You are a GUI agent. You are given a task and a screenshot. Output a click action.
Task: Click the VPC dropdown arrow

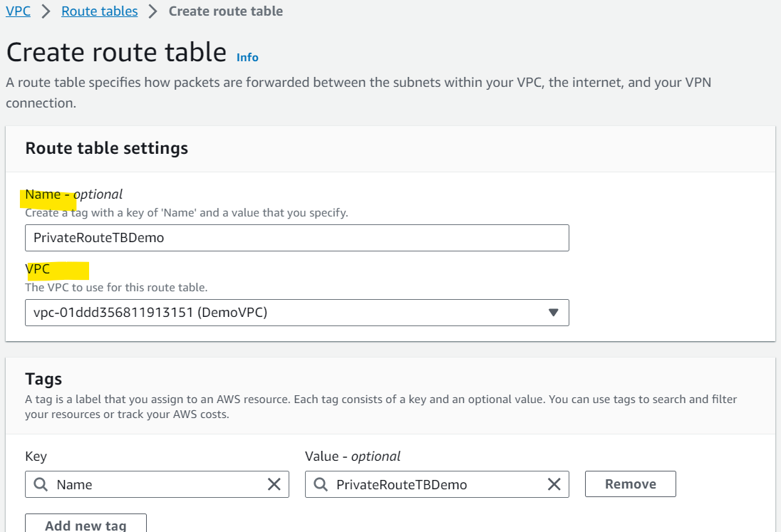point(553,313)
